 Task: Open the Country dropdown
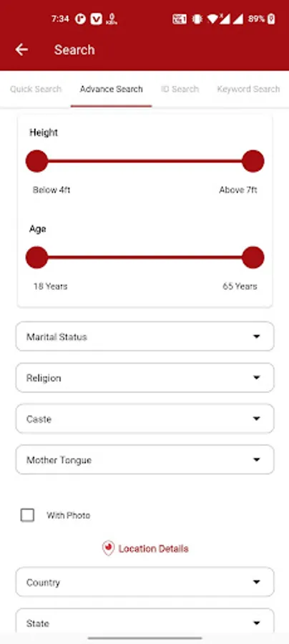(145, 582)
